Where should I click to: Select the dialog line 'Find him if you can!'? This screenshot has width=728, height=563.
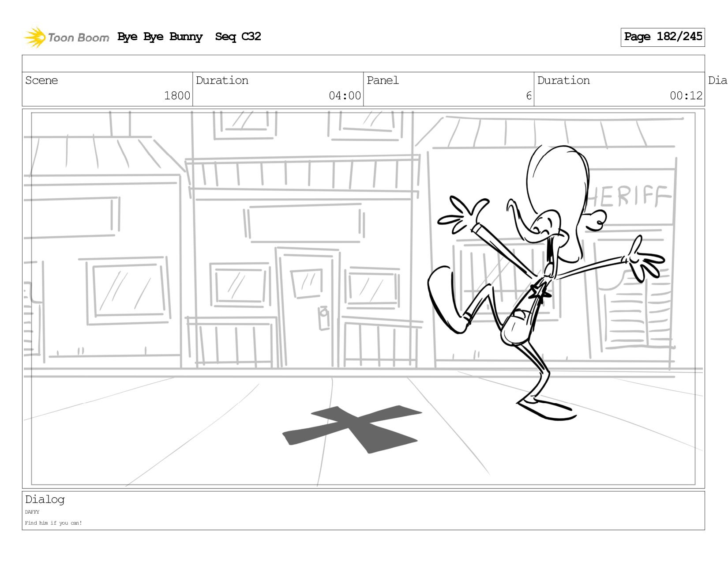53,523
